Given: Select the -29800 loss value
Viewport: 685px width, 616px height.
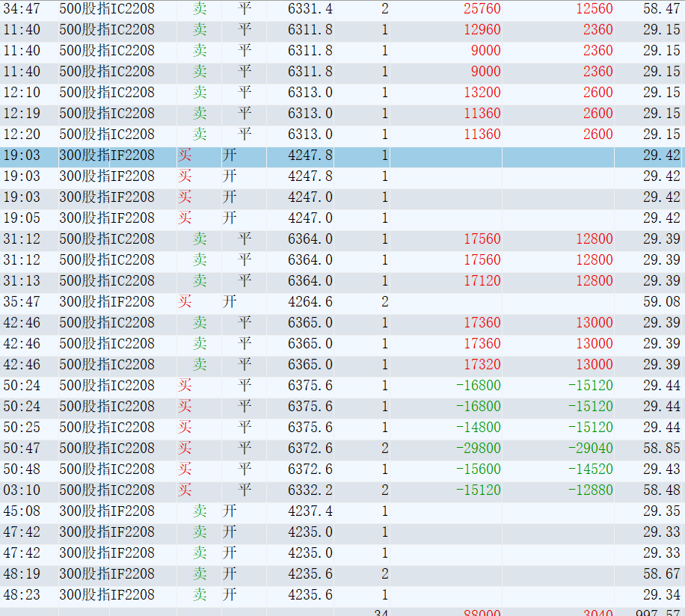Looking at the screenshot, I should point(478,449).
